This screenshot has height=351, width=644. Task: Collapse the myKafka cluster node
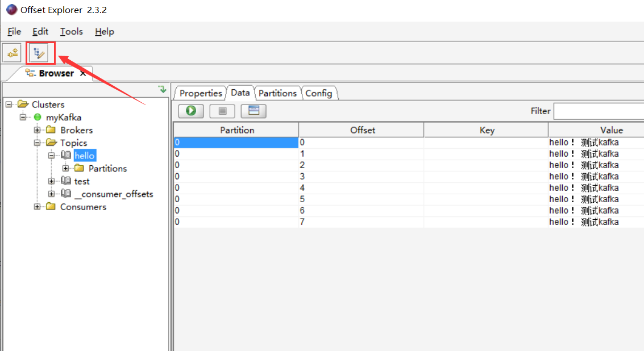click(x=23, y=118)
